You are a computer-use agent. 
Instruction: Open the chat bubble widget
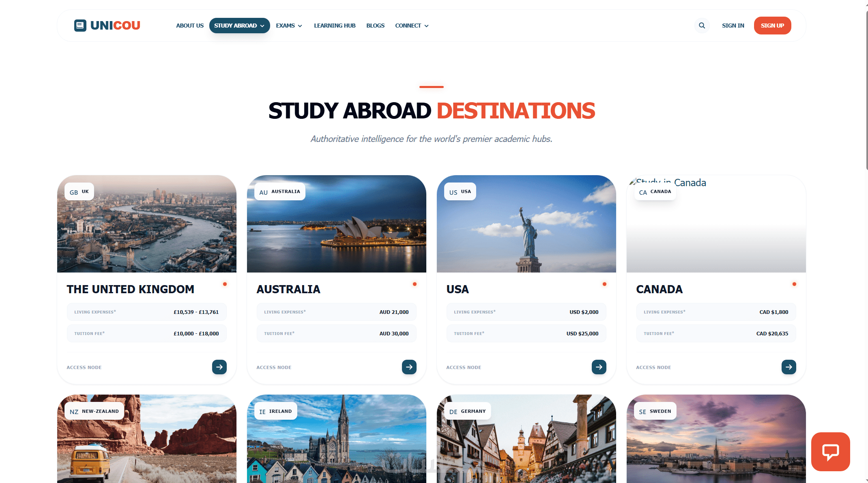tap(830, 451)
